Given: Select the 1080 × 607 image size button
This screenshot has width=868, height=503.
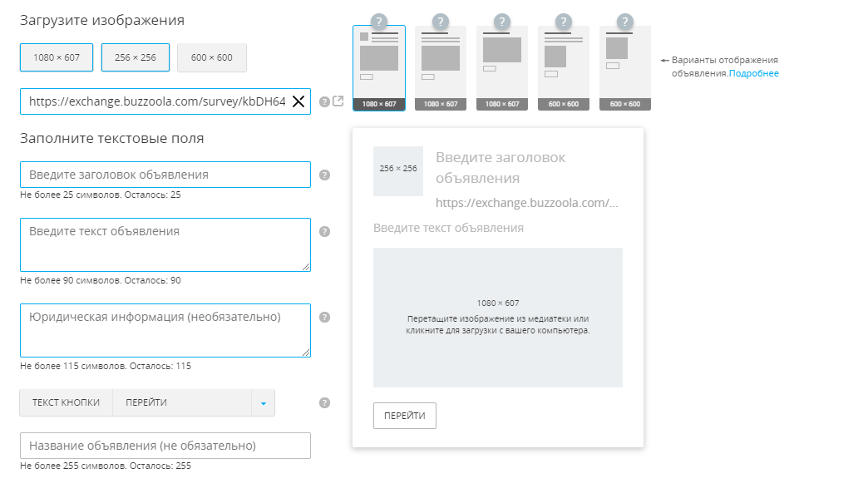Looking at the screenshot, I should pos(57,57).
